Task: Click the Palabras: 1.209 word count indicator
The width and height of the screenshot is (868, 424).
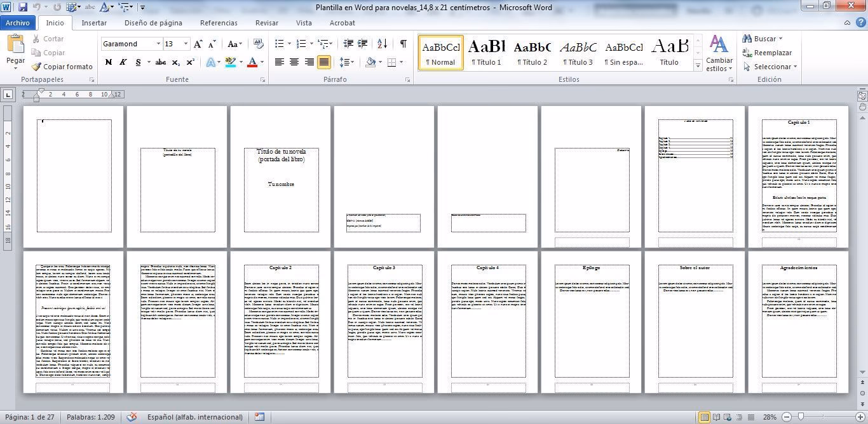Action: pos(90,417)
